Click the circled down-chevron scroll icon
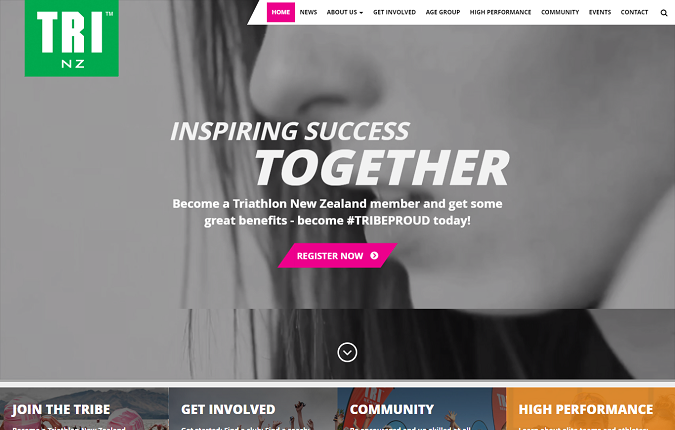Screen dimensions: 675x430 (x=347, y=352)
